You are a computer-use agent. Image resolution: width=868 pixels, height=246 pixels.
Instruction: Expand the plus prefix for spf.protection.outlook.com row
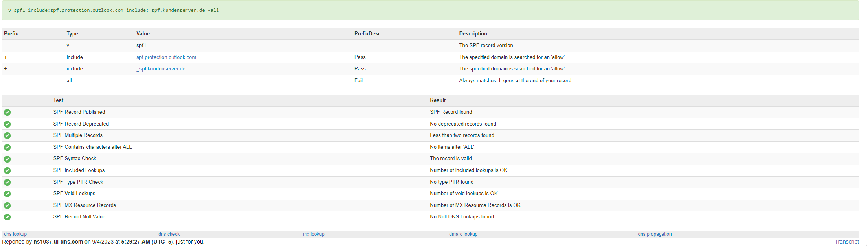tap(6, 57)
